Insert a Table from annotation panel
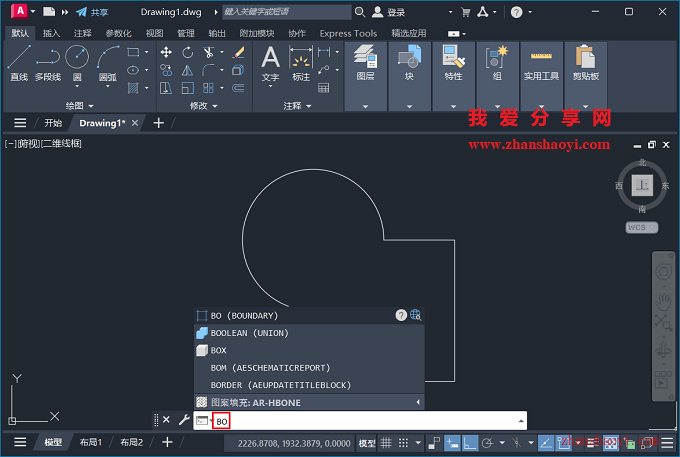Image resolution: width=680 pixels, height=457 pixels. coord(324,88)
